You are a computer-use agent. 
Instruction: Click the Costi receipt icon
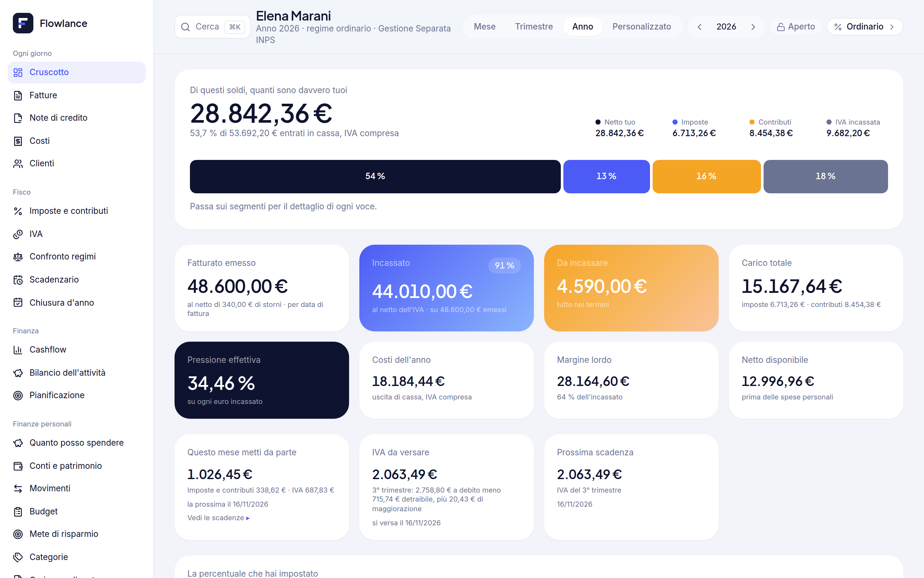point(18,141)
